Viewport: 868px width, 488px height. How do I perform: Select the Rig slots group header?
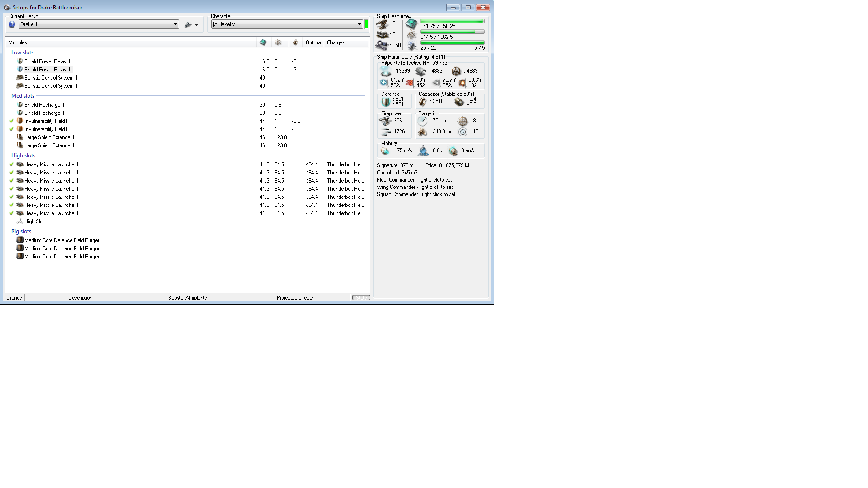[x=21, y=231]
